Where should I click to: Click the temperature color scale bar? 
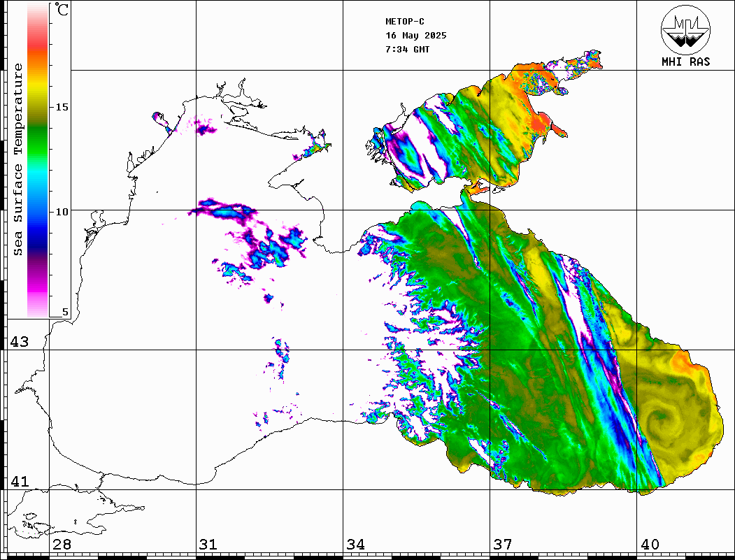click(38, 160)
